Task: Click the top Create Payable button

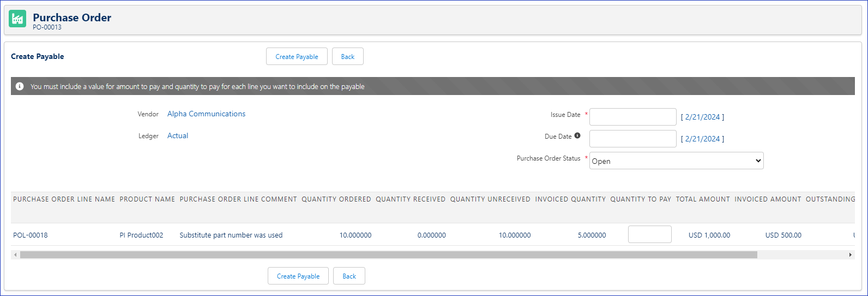Action: [x=297, y=57]
